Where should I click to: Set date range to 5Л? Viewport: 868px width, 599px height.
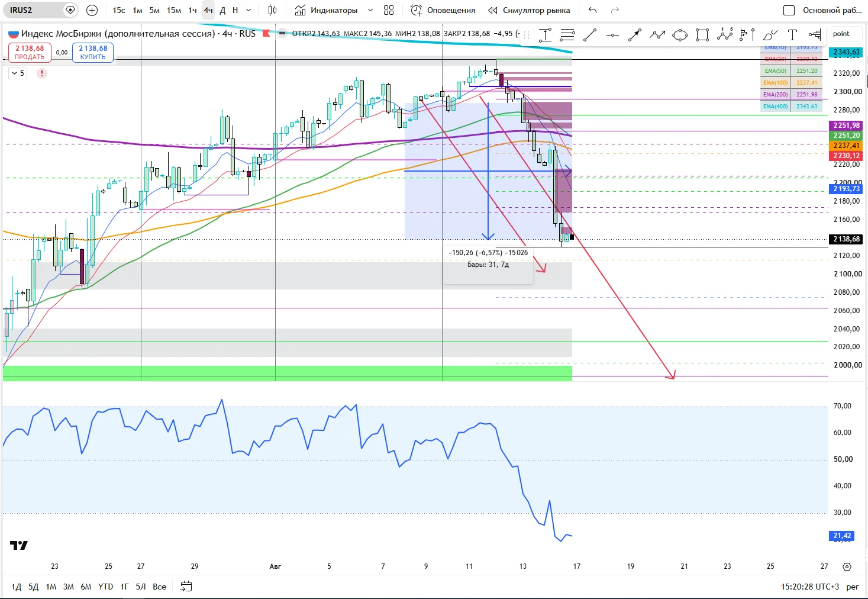(141, 587)
